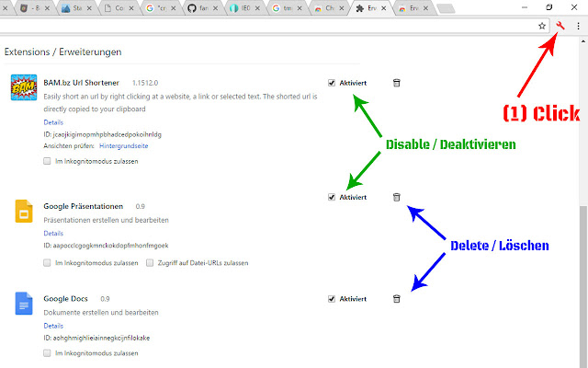
Task: Click the page vertical scrollbar thumb
Action: (583, 285)
